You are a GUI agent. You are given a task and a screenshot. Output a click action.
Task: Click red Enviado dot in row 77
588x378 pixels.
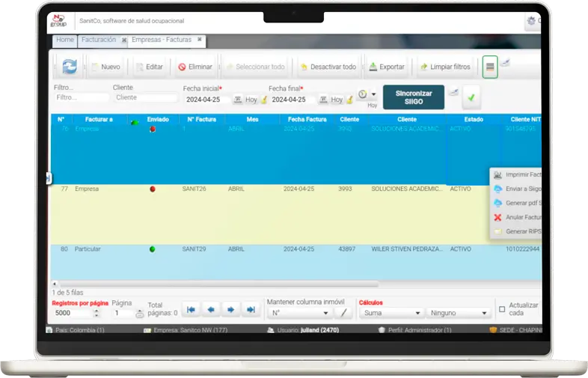[x=153, y=189]
